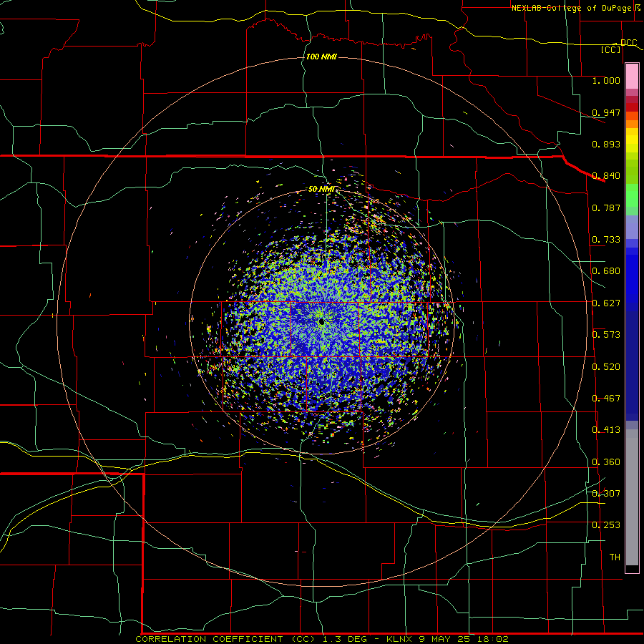This screenshot has height=644, width=644.
Task: Click the 0.680 scale value
Action: click(x=606, y=271)
